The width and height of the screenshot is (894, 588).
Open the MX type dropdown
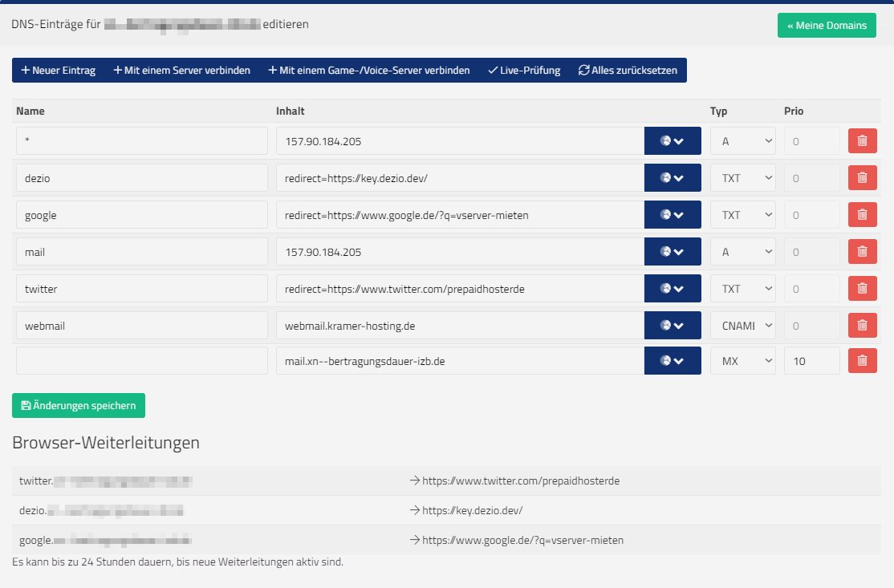point(743,361)
